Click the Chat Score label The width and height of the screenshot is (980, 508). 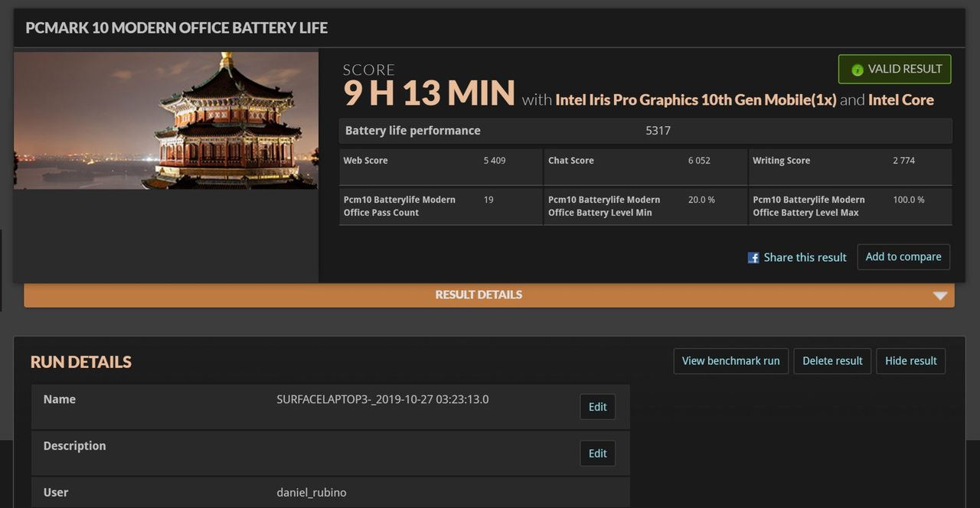[x=571, y=161]
